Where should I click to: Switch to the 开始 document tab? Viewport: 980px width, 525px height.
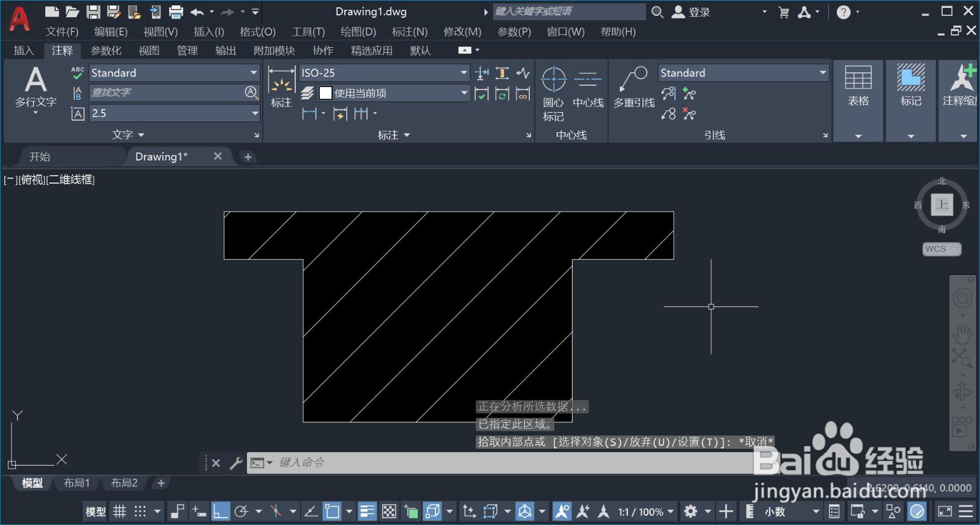(x=40, y=157)
